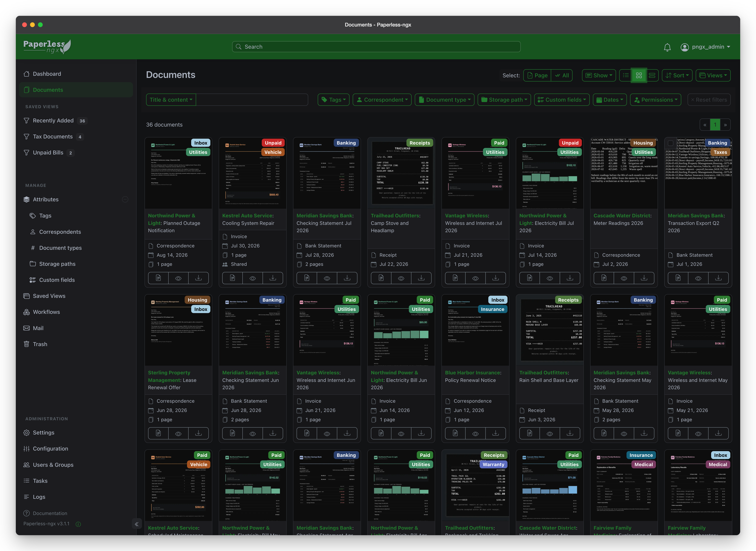This screenshot has width=756, height=551.
Task: Open the notifications bell
Action: [x=667, y=47]
